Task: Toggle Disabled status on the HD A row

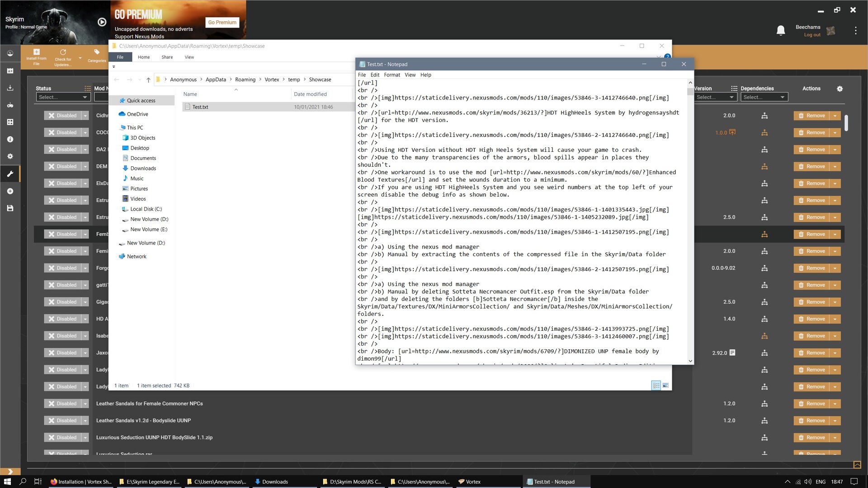Action: coord(62,319)
